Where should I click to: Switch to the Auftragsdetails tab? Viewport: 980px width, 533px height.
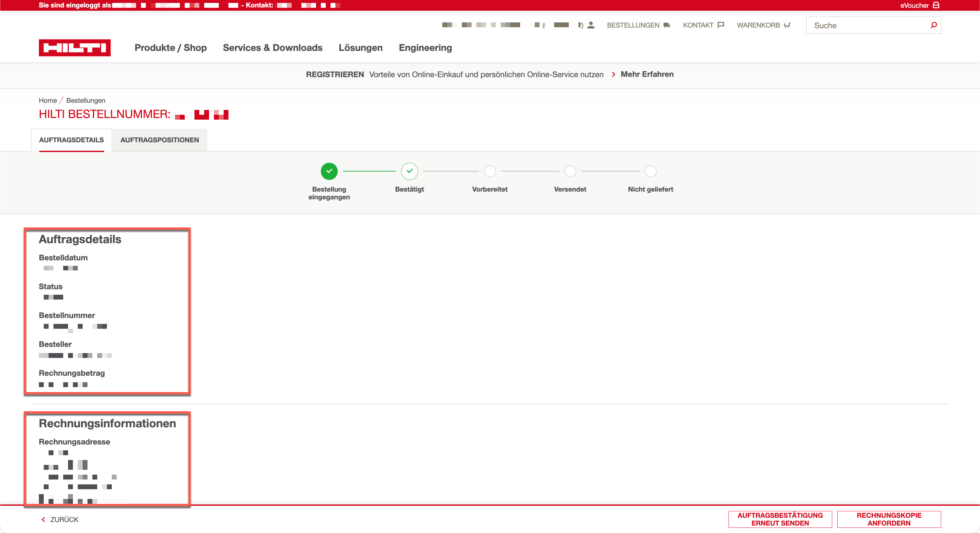point(72,140)
